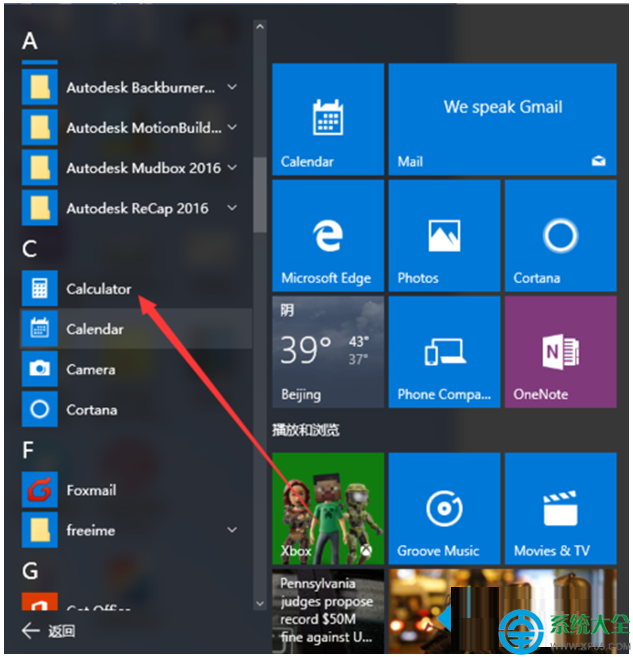Open the Cortana tile
This screenshot has height=657, width=633.
point(561,236)
